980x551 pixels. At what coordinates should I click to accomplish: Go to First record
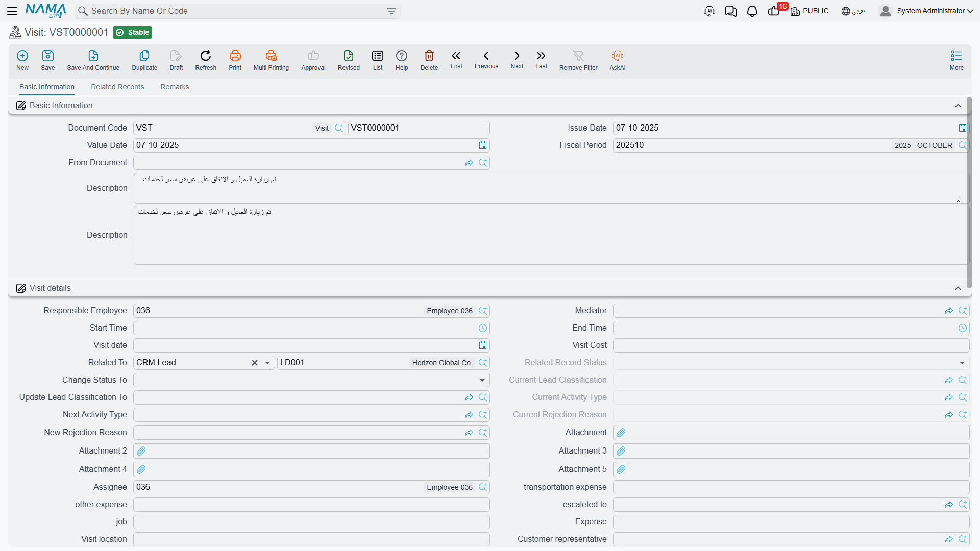(x=456, y=60)
